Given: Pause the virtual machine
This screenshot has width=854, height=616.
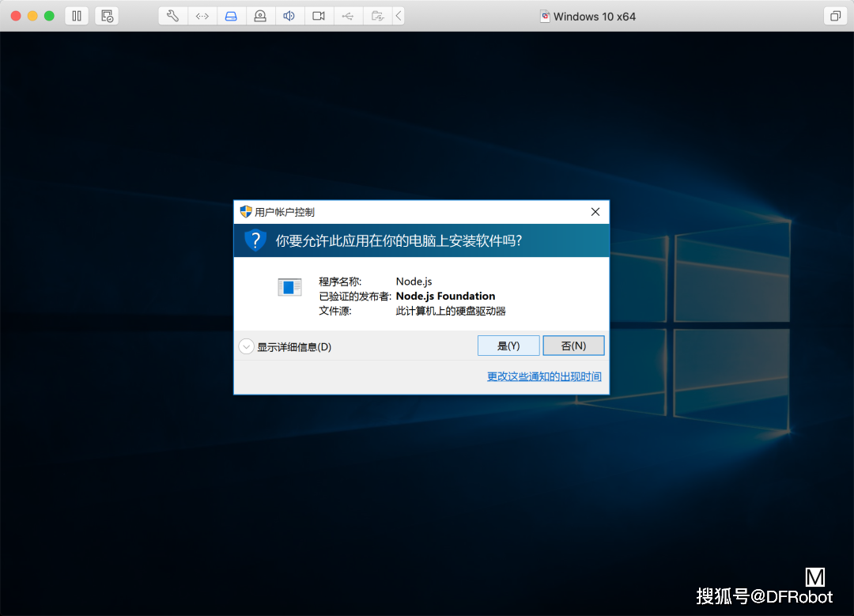Looking at the screenshot, I should (77, 16).
